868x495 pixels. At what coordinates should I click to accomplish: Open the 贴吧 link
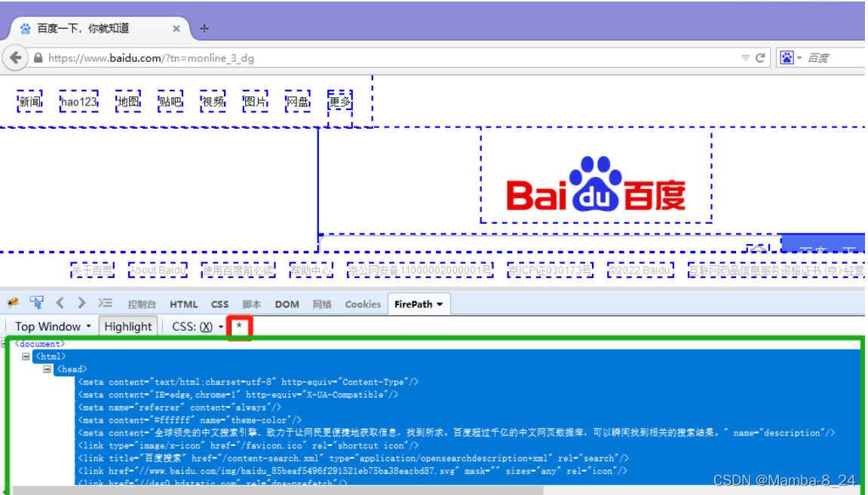pos(170,102)
